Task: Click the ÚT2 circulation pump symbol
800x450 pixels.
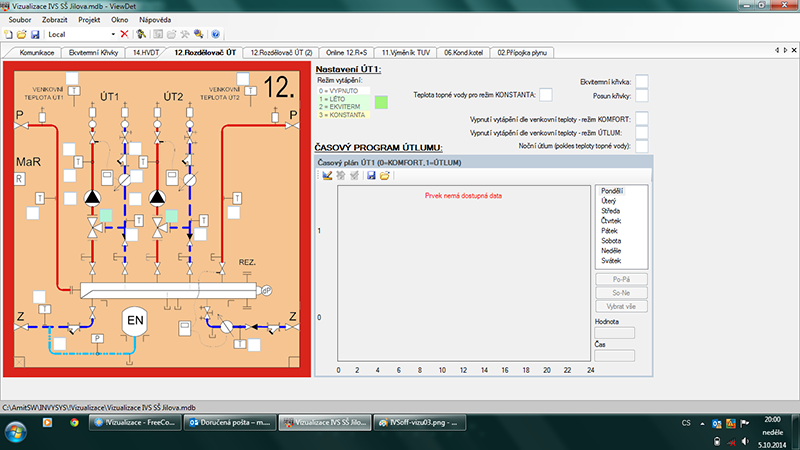Action: (x=157, y=198)
